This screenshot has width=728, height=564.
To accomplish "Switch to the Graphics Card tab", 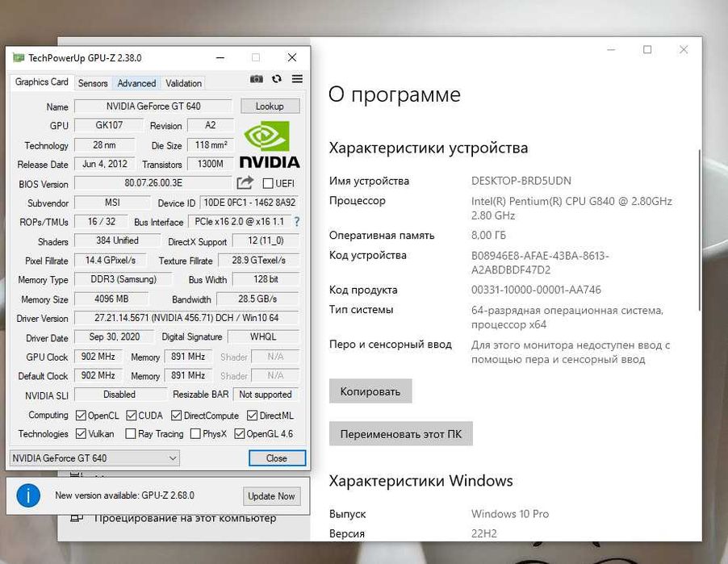I will pos(41,82).
